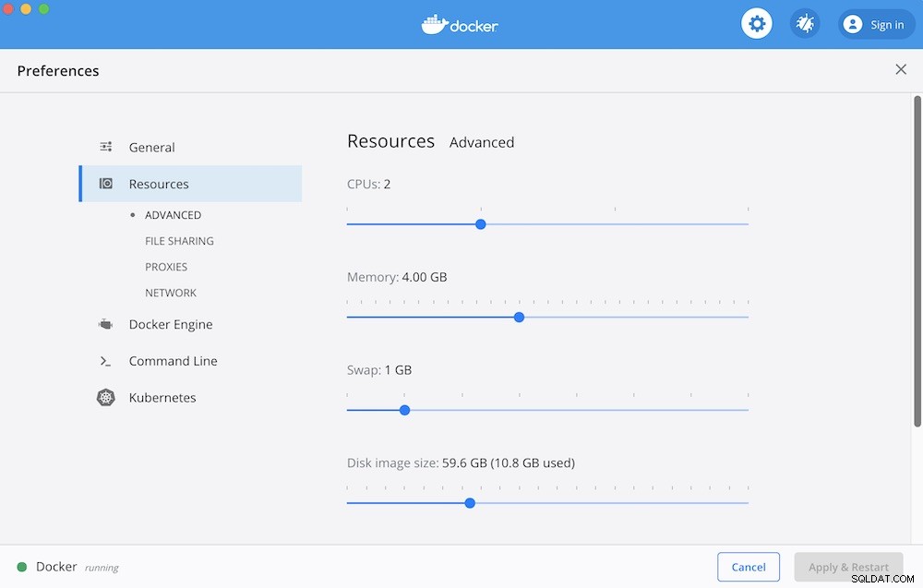Image resolution: width=923 pixels, height=588 pixels.
Task: Open the ADVANCED sub-section
Action: (x=174, y=215)
